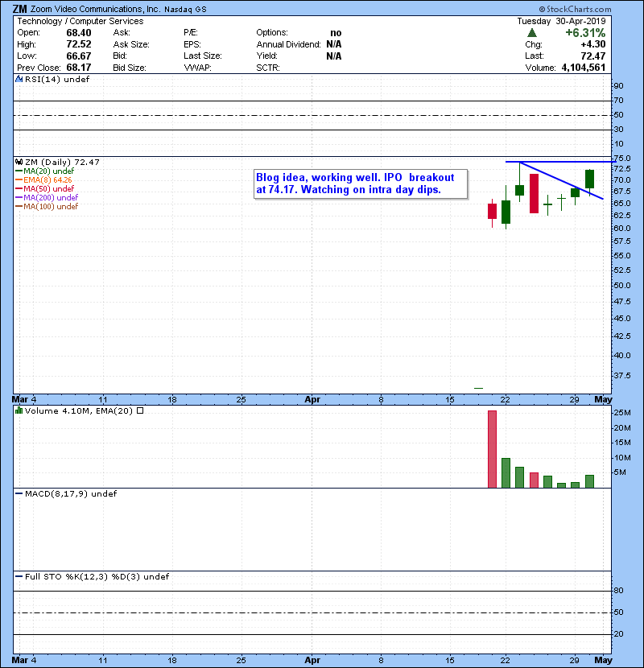Image resolution: width=644 pixels, height=668 pixels.
Task: Click the MA(200) undef legend entry
Action: tap(51, 198)
